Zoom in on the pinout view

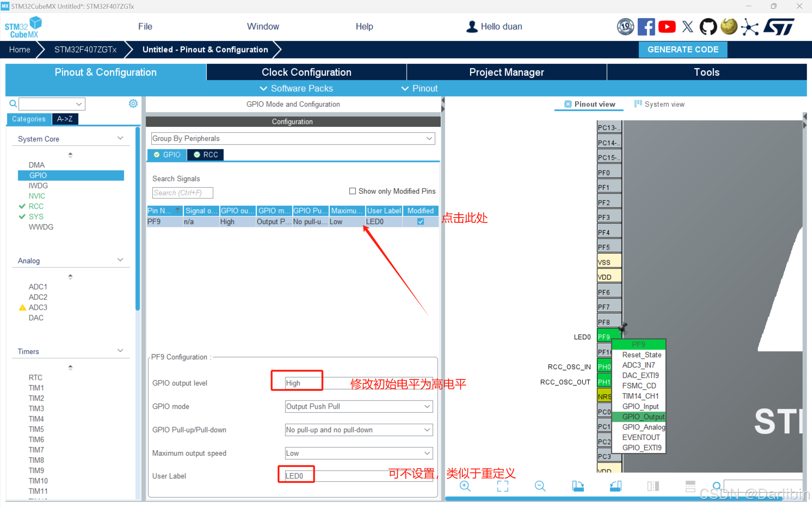click(465, 486)
